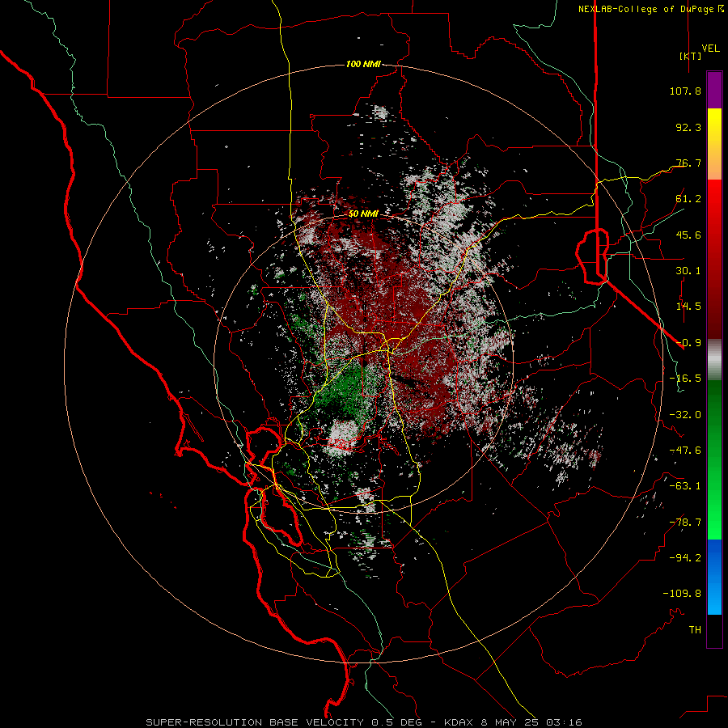Click the NEXLAB-College of DuPage header text

(645, 9)
